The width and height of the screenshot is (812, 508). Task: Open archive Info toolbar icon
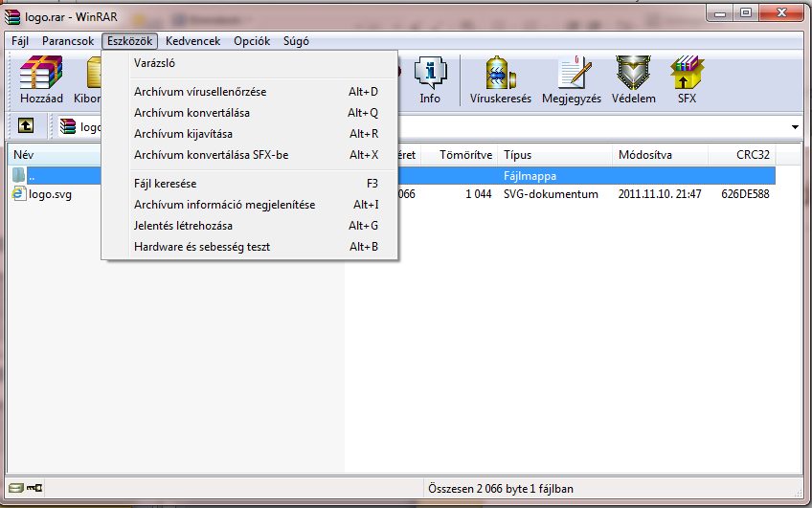(430, 79)
